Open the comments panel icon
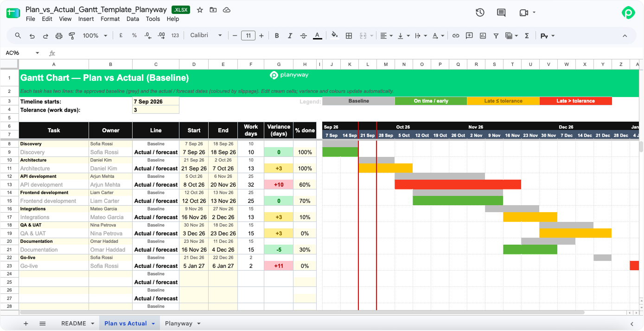This screenshot has height=331, width=644. click(501, 13)
